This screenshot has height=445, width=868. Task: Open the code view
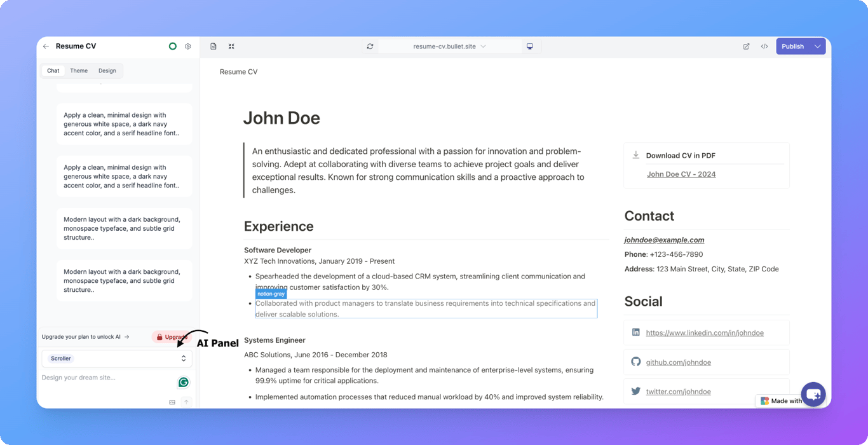[x=764, y=46]
